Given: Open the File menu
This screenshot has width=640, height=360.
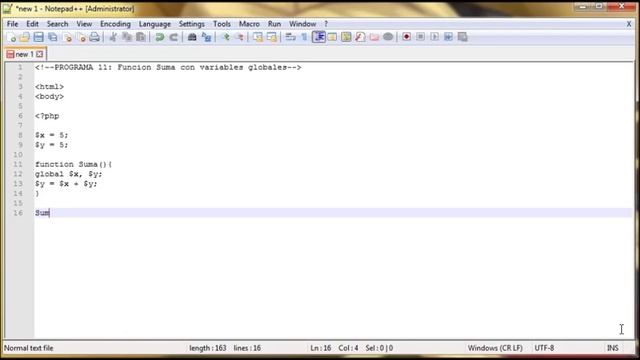Looking at the screenshot, I should point(13,24).
